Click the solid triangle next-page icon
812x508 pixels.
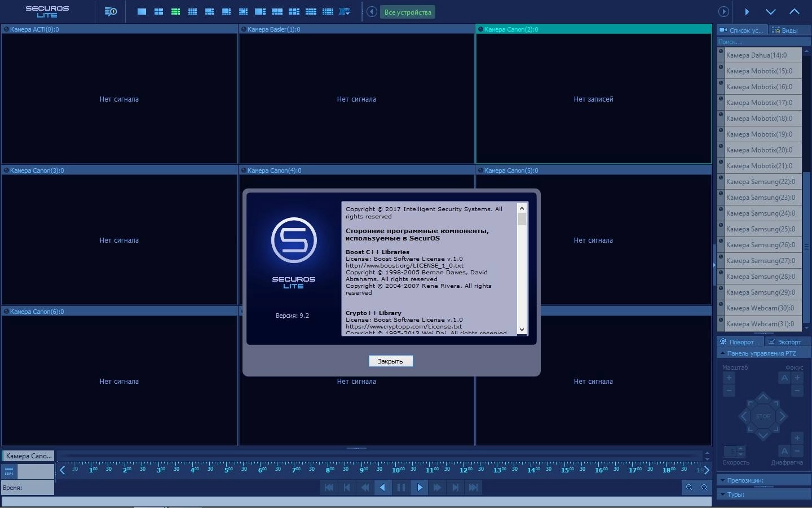747,12
